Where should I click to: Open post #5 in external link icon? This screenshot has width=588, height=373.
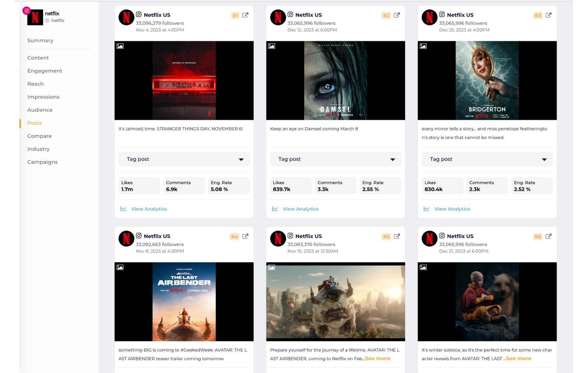(x=397, y=236)
